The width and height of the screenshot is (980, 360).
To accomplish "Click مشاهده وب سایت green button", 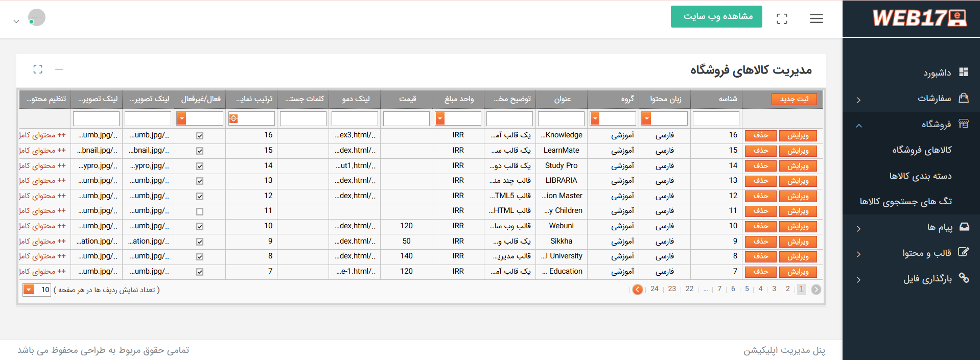I will tap(716, 17).
